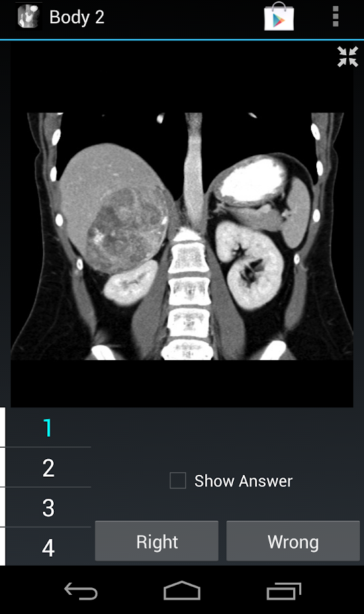Tap the left kidney in CT scan
364x614 pixels.
tap(249, 265)
